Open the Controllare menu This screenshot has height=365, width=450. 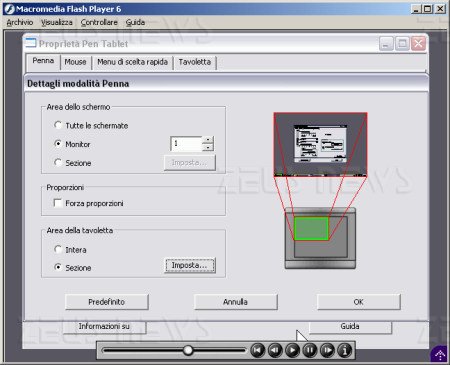coord(99,22)
